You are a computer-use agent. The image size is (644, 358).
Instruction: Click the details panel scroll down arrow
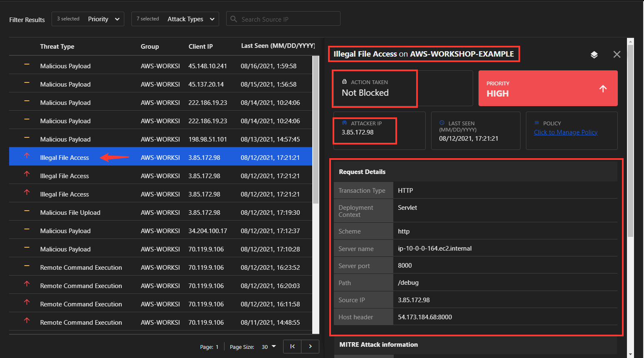point(630,354)
